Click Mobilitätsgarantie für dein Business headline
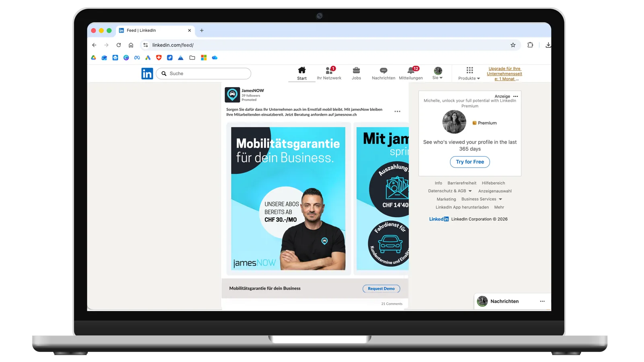 pos(265,288)
